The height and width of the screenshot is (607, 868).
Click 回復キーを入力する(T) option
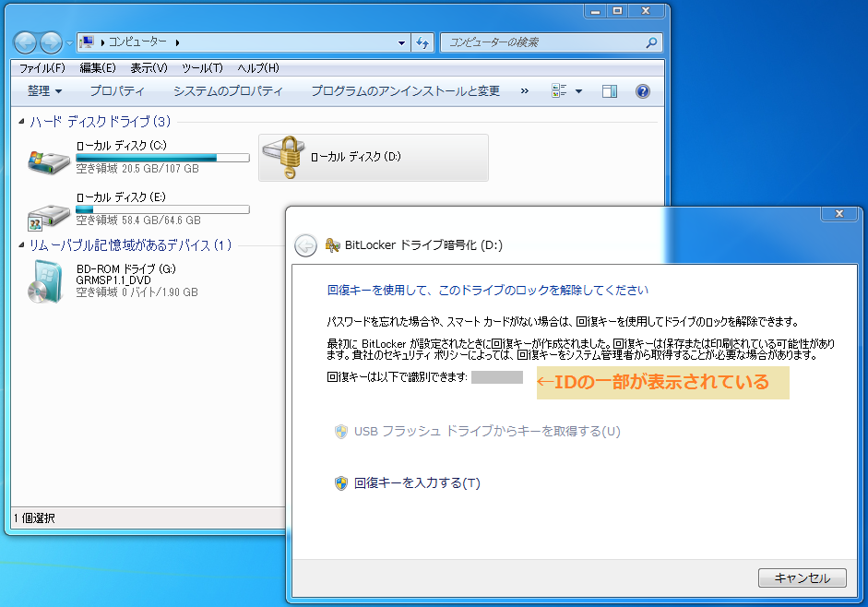click(417, 483)
